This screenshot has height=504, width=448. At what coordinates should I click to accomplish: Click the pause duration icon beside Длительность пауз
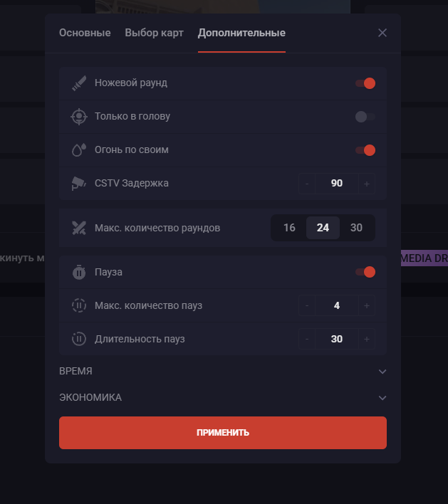point(79,339)
